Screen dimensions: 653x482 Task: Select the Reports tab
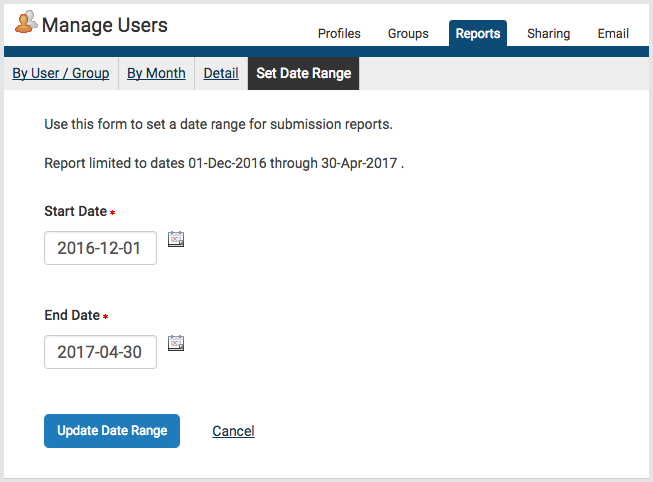(478, 33)
